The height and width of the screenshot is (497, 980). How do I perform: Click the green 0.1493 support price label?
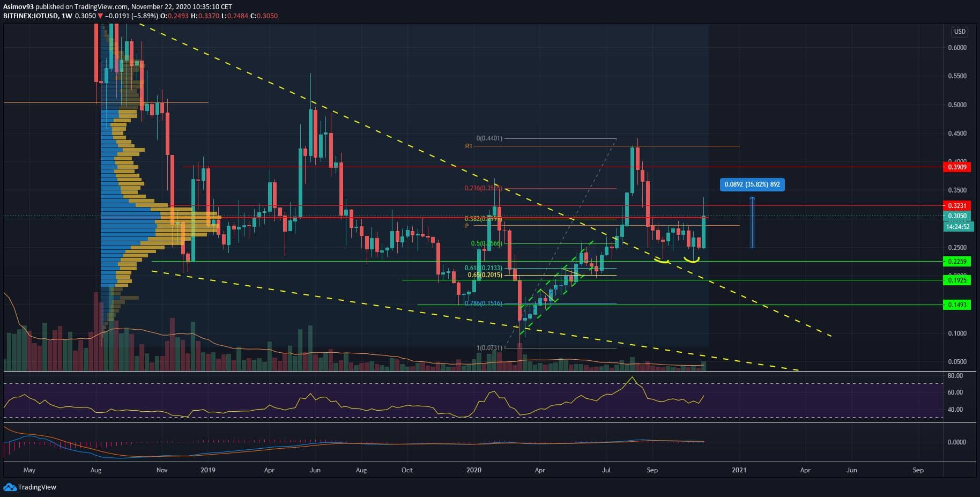tap(956, 305)
